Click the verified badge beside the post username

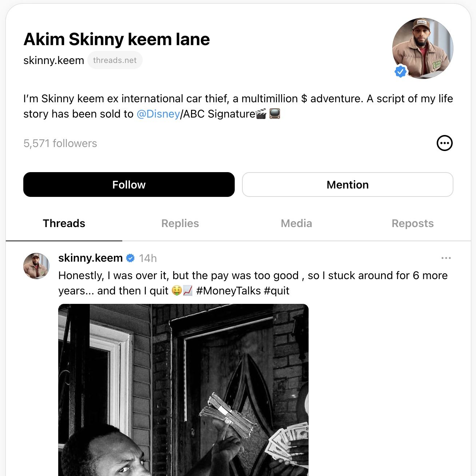130,258
